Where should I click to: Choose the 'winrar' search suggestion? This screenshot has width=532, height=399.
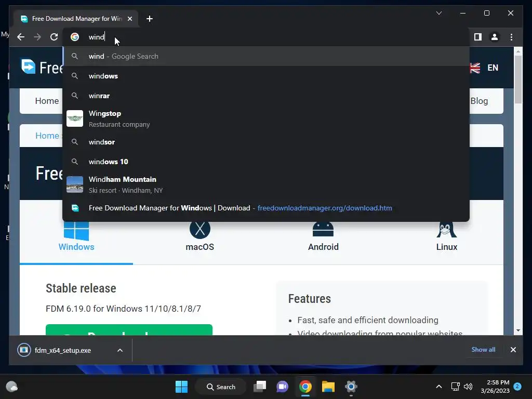point(266,96)
